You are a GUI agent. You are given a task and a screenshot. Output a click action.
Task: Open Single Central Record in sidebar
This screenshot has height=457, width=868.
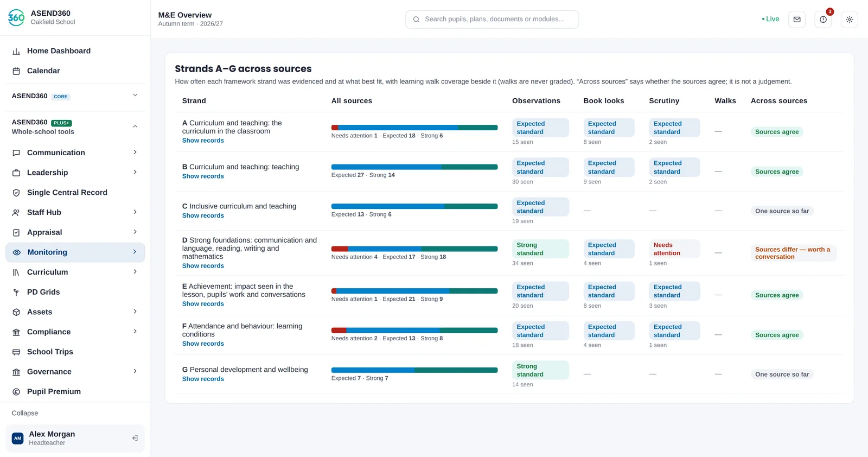point(75,193)
